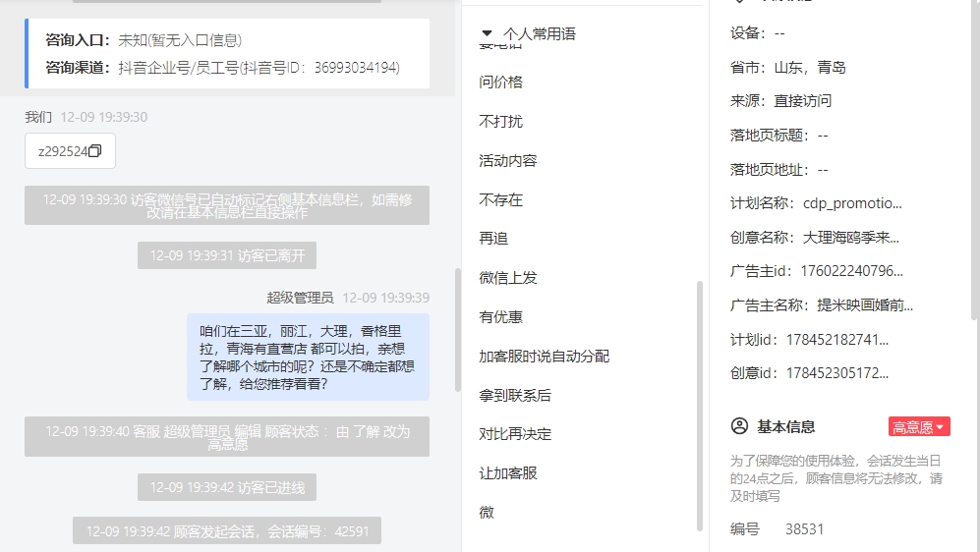Copy the z292524 WeChat ID
Viewport: 980px width, 552px height.
[95, 151]
